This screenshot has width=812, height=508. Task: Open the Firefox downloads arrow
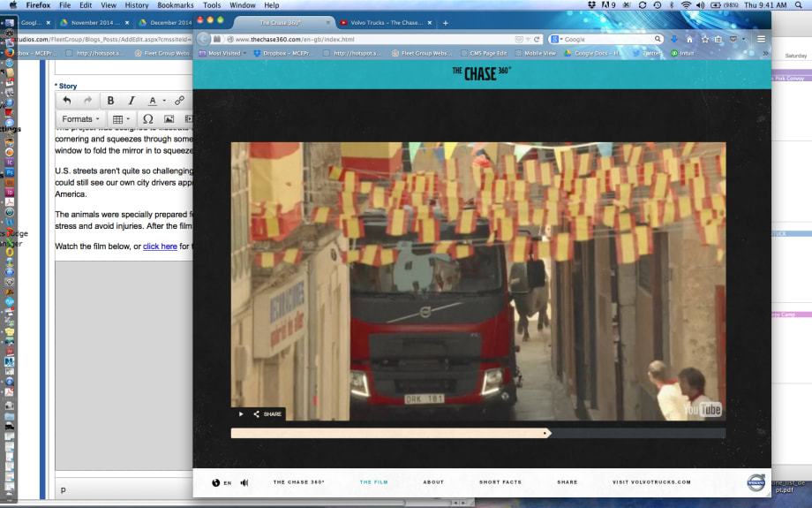pyautogui.click(x=674, y=39)
